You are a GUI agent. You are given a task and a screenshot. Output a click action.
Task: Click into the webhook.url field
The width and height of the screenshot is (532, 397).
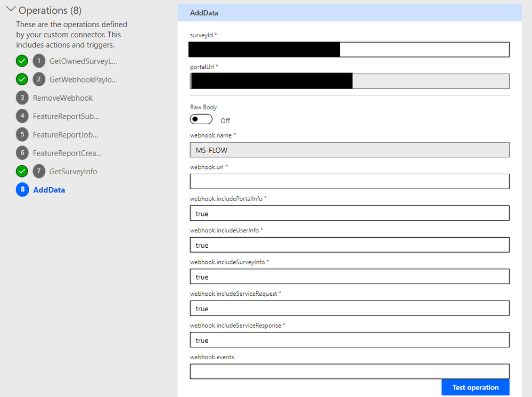349,181
